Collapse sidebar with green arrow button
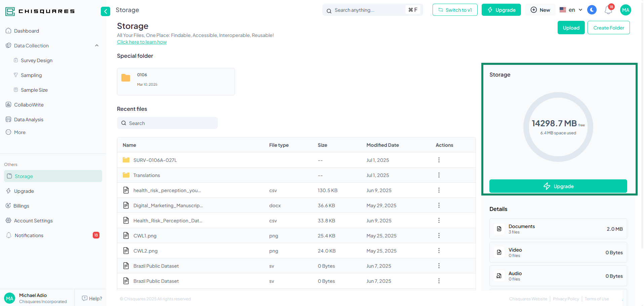Viewport: 644px width, 306px height. coord(105,11)
